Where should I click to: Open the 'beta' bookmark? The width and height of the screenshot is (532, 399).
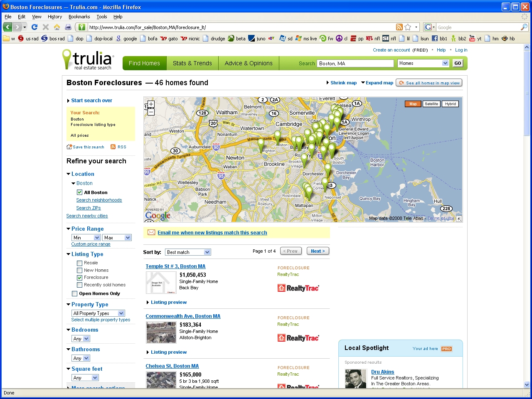[x=236, y=39]
